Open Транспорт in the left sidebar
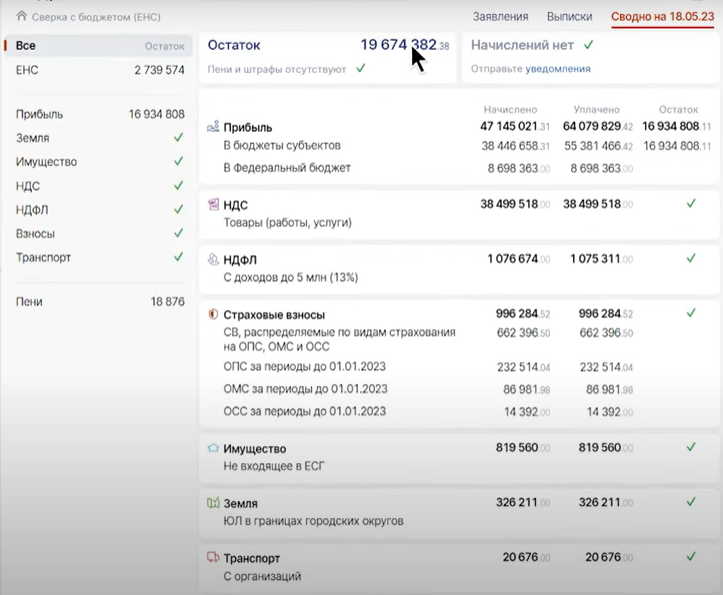 tap(98, 257)
